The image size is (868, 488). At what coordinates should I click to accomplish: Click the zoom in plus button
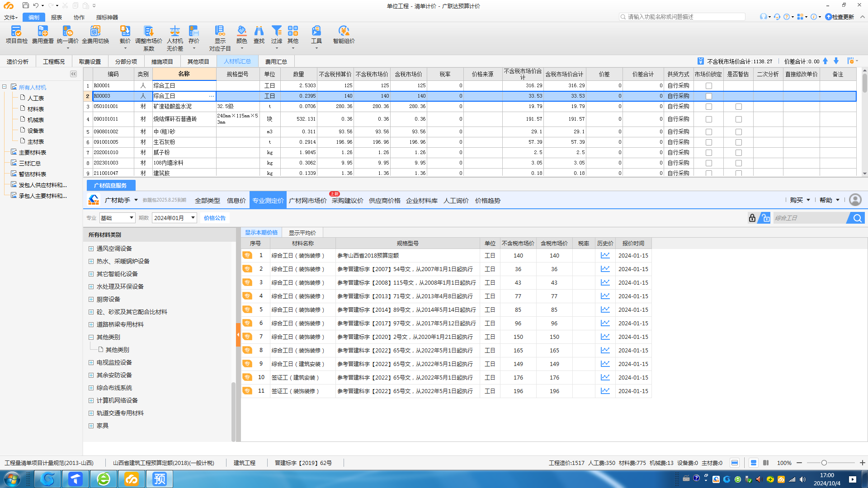tap(863, 463)
